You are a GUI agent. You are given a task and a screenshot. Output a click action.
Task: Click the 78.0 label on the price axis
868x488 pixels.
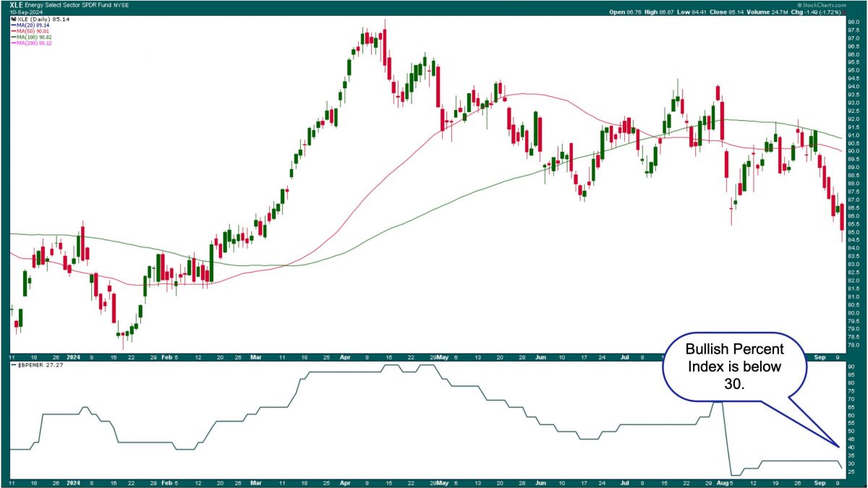[852, 345]
